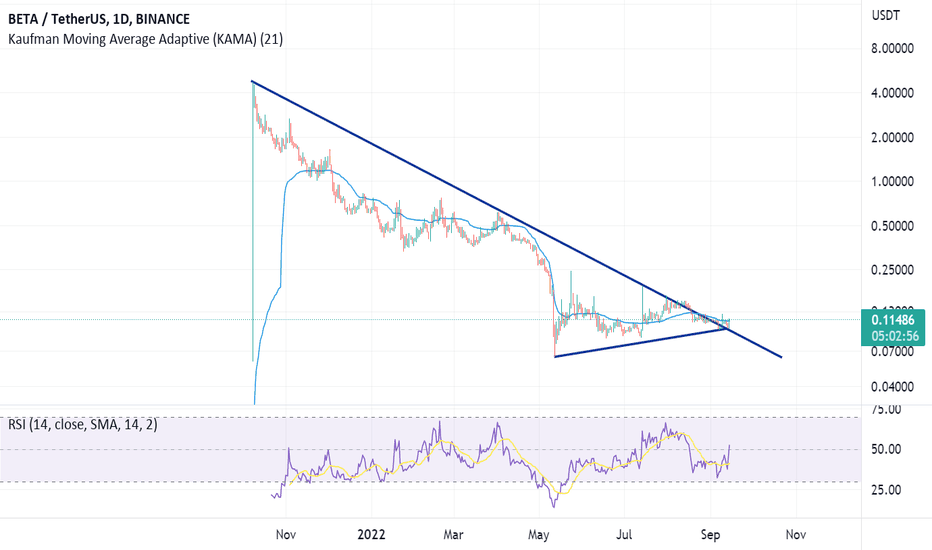Click the Mar label on the time axis

(x=453, y=535)
